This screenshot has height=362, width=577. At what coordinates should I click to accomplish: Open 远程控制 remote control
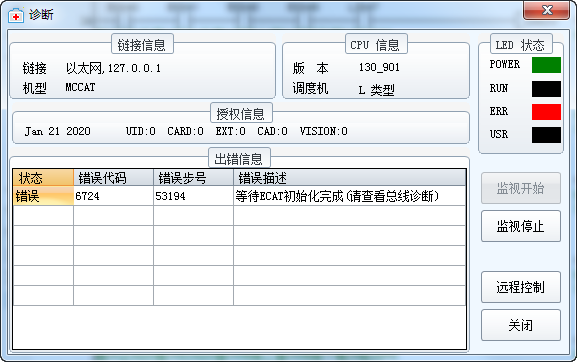coord(521,287)
